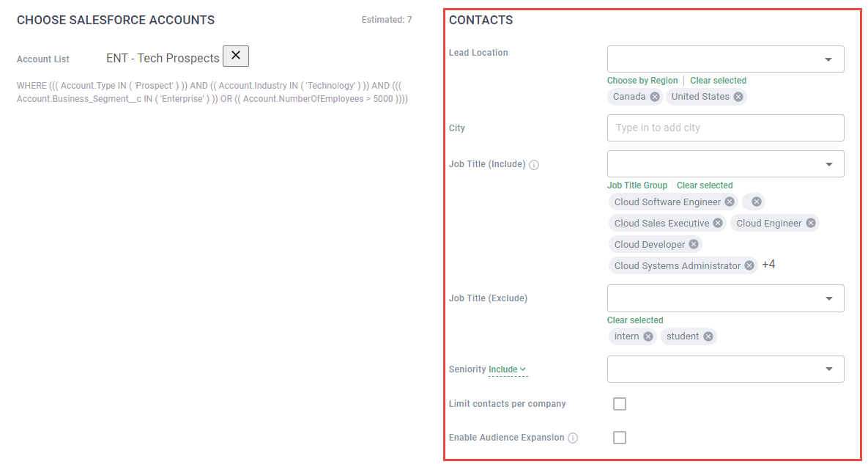
Task: Open the Job Title Group picker
Action: pyautogui.click(x=637, y=185)
